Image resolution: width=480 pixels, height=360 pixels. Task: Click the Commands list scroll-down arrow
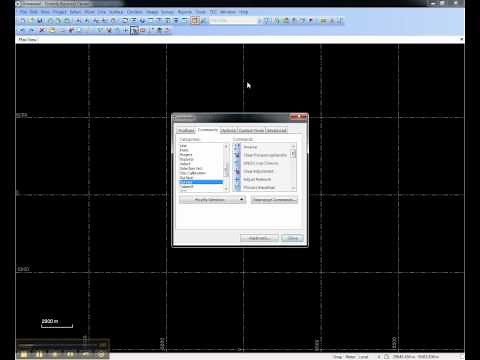click(293, 188)
